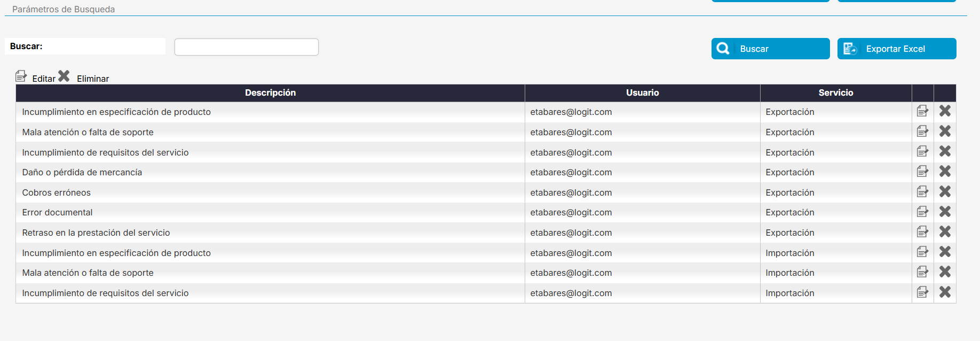Click the Editar legend icon above the table
The width and height of the screenshot is (980, 341).
click(21, 76)
